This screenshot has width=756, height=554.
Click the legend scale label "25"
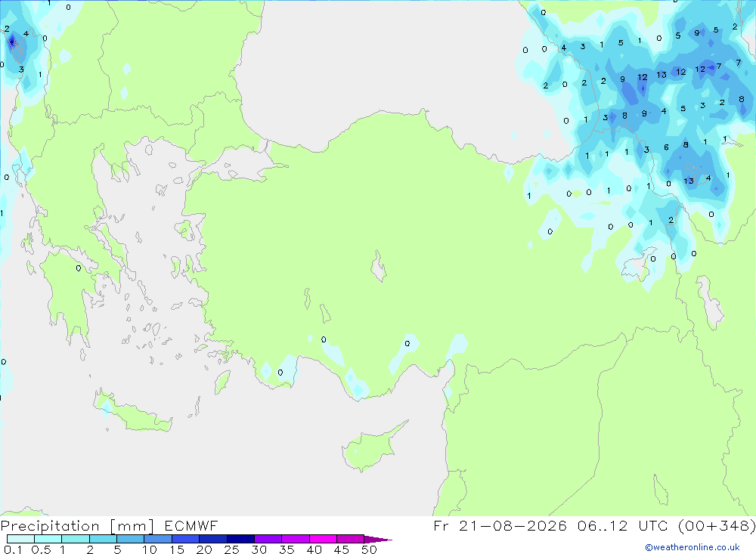pyautogui.click(x=231, y=549)
